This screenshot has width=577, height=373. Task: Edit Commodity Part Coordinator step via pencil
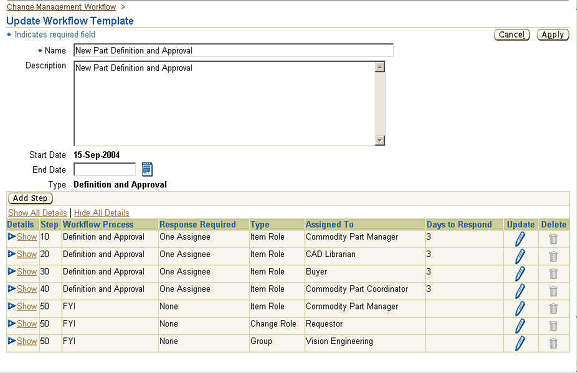coord(520,291)
